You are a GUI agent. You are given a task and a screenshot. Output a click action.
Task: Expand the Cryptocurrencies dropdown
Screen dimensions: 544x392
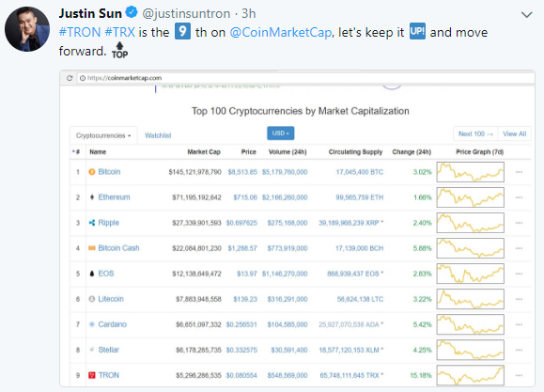[103, 135]
